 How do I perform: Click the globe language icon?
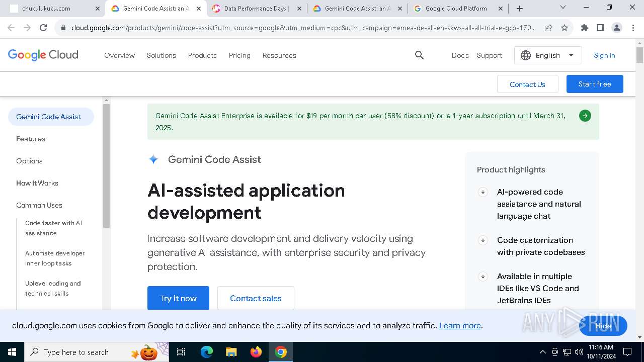coord(526,55)
